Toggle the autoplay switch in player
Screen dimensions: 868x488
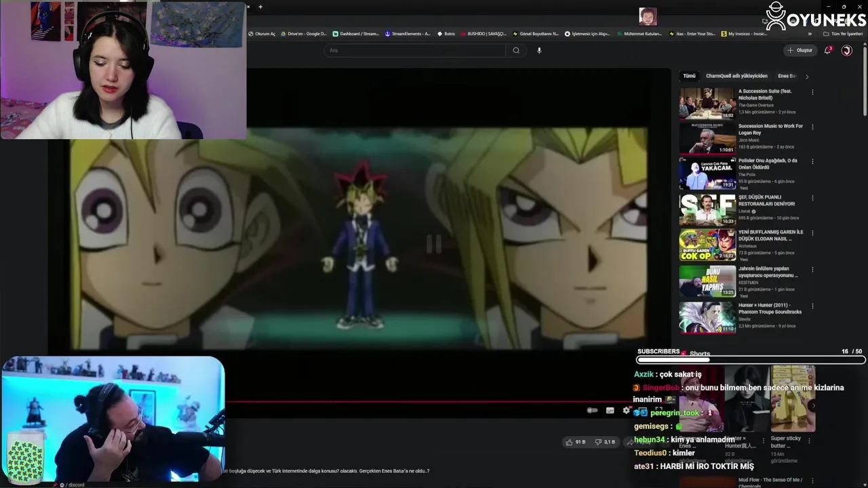(592, 411)
